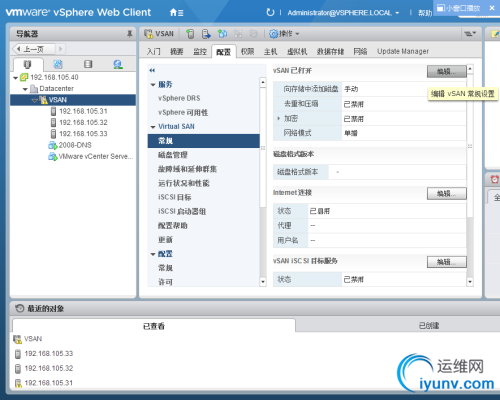
Task: Switch to the 数据存储 tab
Action: coord(330,51)
